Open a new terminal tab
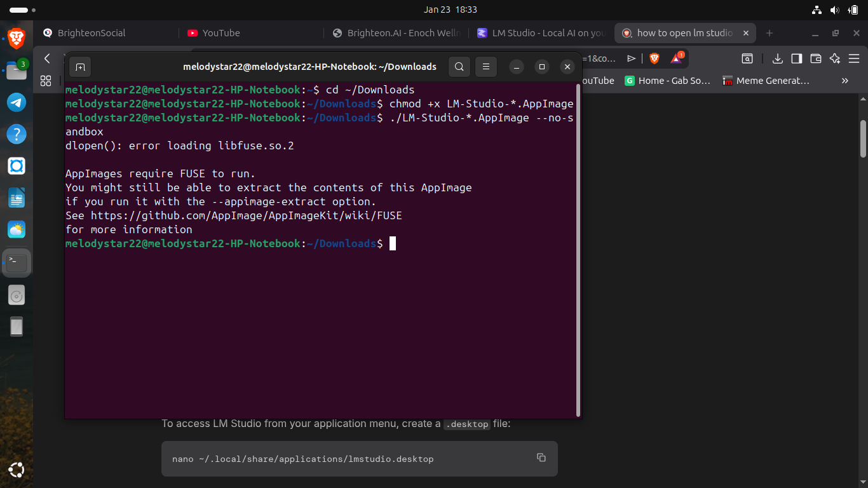Viewport: 868px width, 488px height. pyautogui.click(x=80, y=67)
